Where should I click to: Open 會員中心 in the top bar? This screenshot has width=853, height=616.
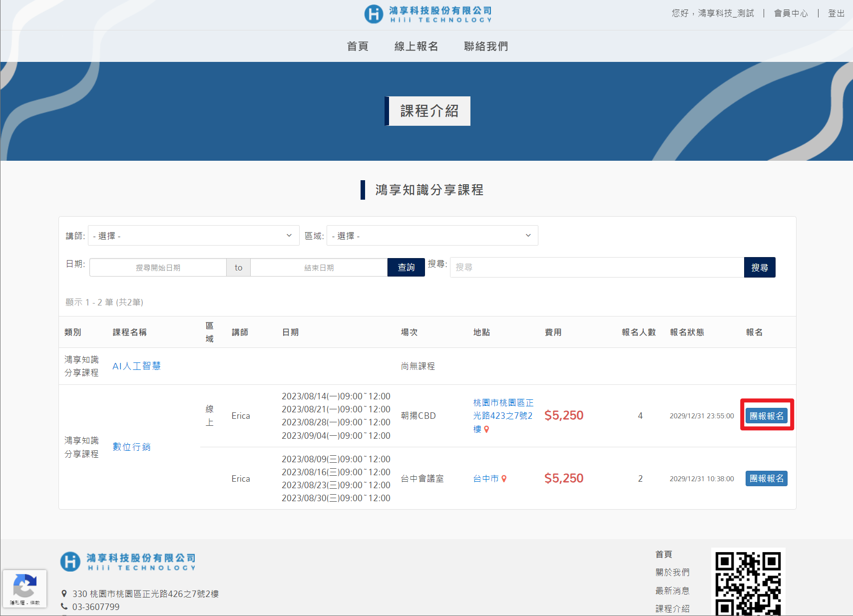(791, 13)
